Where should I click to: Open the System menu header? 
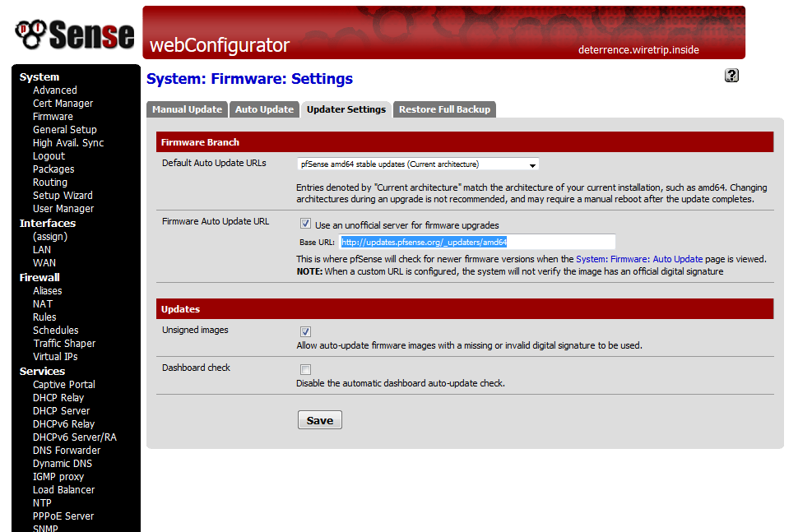point(39,76)
